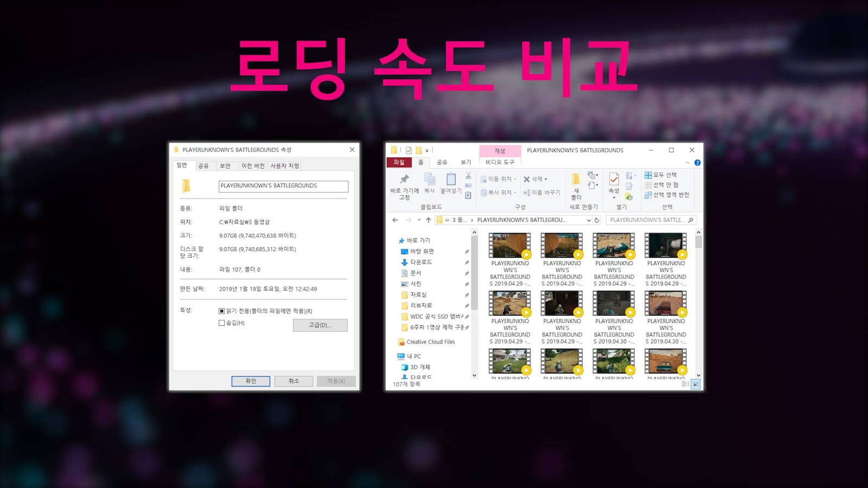This screenshot has height=488, width=868.
Task: Open the New item dropdown beside New folder
Action: click(x=592, y=175)
